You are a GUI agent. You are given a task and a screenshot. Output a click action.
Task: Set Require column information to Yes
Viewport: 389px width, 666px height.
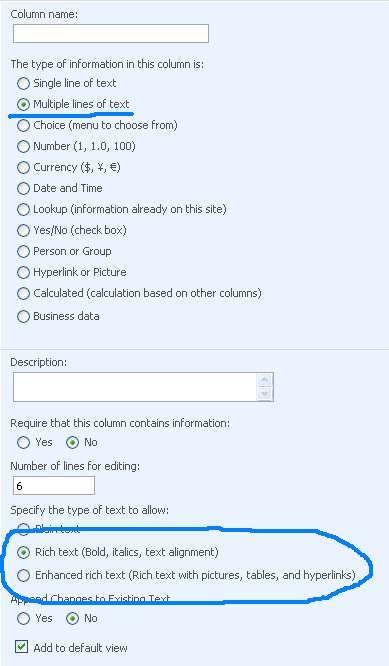coord(23,443)
